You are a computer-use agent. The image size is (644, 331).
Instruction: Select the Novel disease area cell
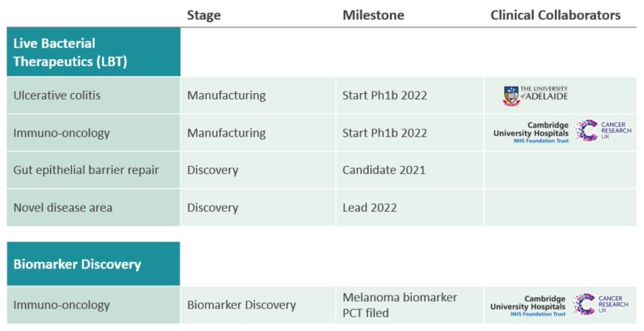(x=63, y=208)
